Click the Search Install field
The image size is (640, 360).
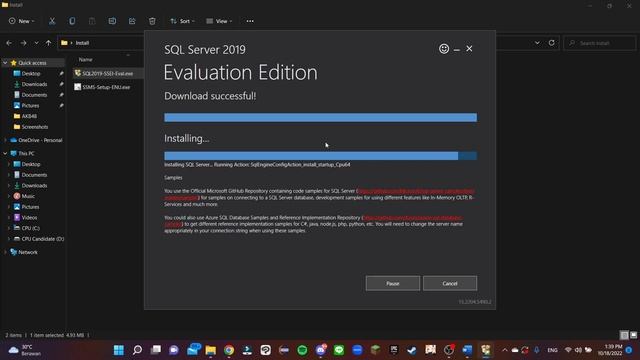(600, 43)
